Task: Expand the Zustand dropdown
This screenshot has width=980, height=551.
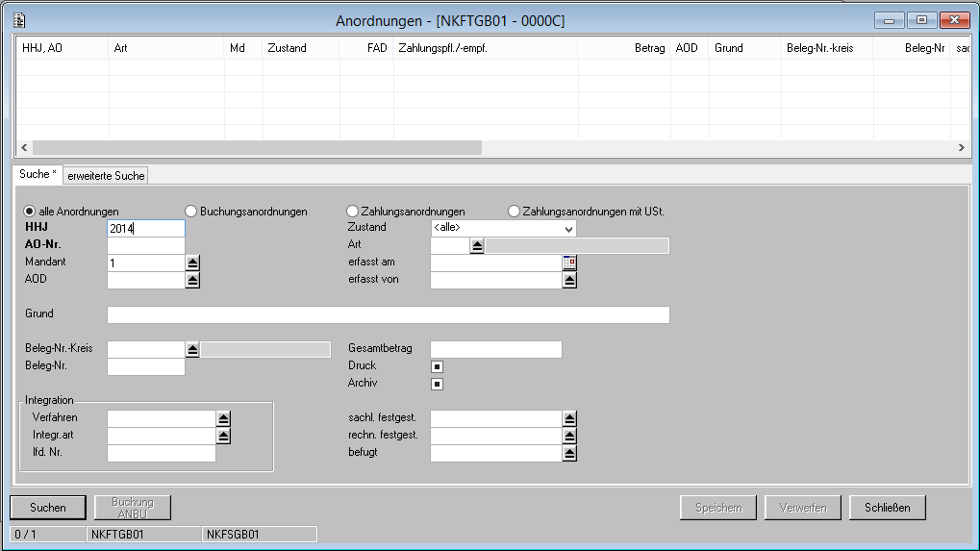Action: (x=568, y=229)
